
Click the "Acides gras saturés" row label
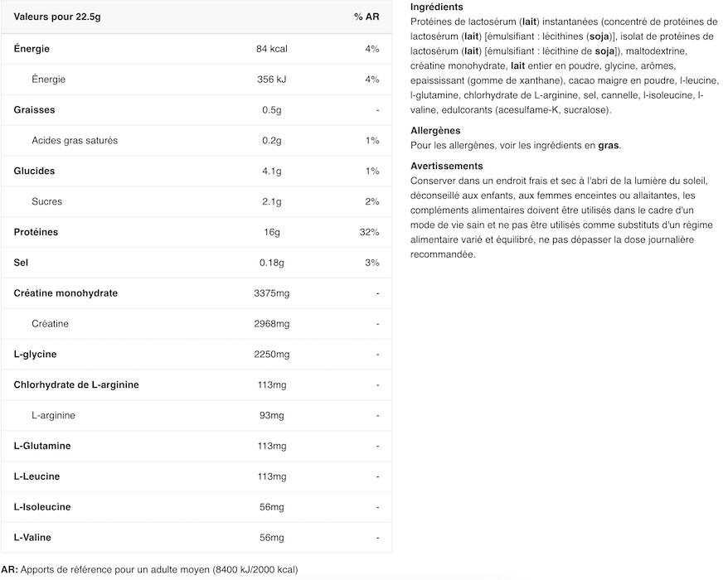tap(75, 141)
